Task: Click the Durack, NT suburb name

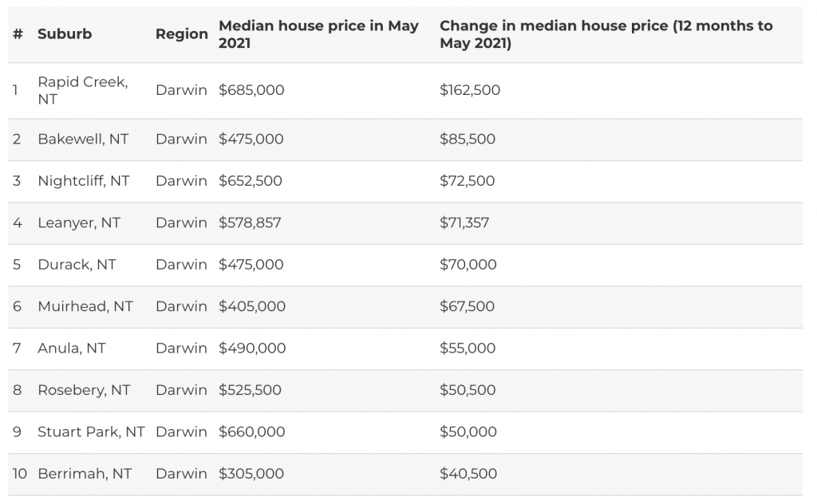Action: (77, 265)
